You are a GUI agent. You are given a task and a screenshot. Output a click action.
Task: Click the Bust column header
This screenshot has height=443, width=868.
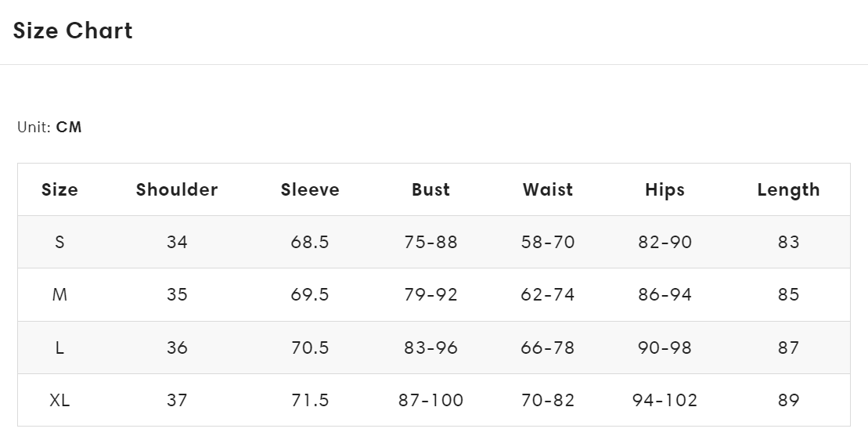tap(430, 190)
